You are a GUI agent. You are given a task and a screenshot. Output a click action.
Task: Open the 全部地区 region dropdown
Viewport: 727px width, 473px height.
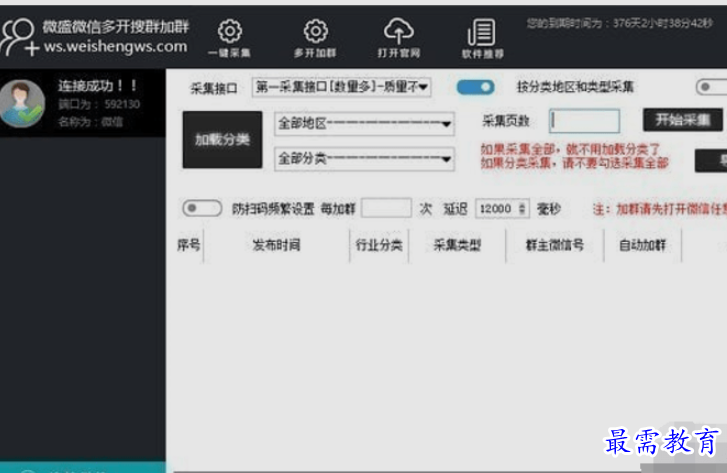coord(364,124)
